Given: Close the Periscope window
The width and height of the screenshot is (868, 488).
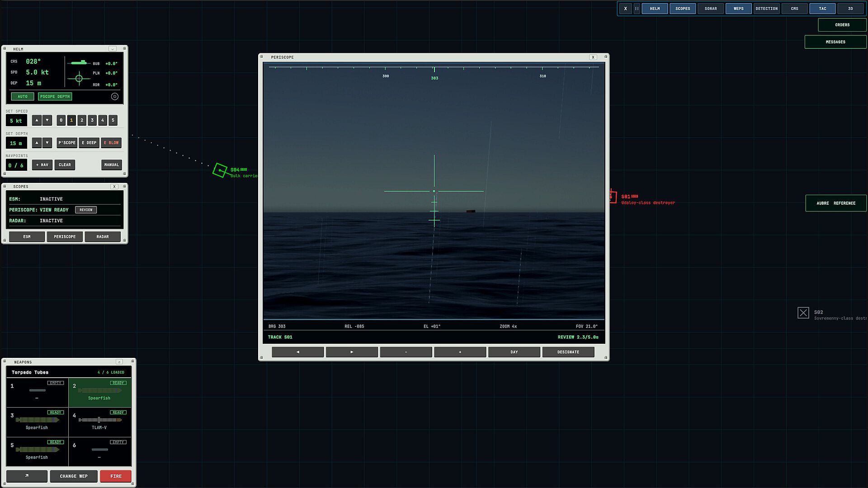Looking at the screenshot, I should [593, 57].
